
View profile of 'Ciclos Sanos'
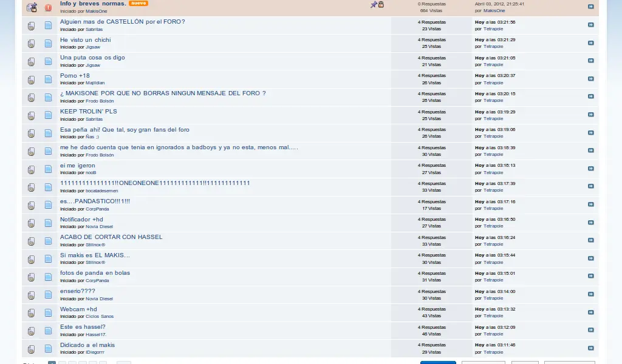click(x=100, y=317)
